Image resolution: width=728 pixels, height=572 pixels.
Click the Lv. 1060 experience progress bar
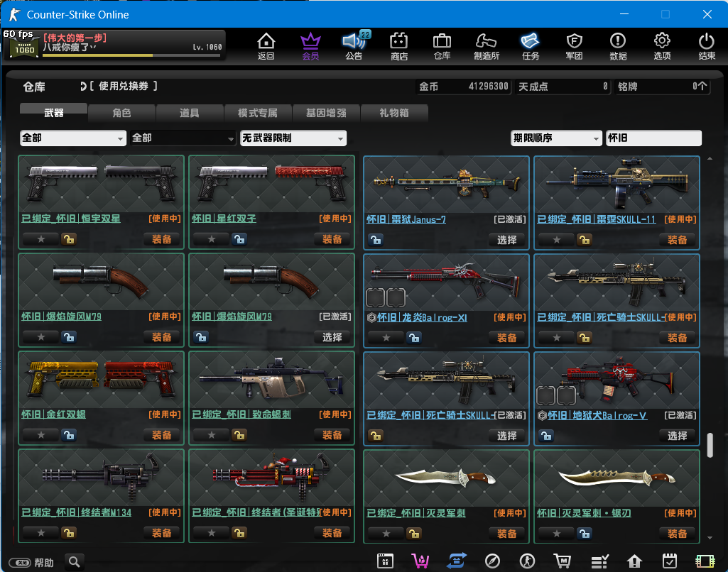point(131,55)
